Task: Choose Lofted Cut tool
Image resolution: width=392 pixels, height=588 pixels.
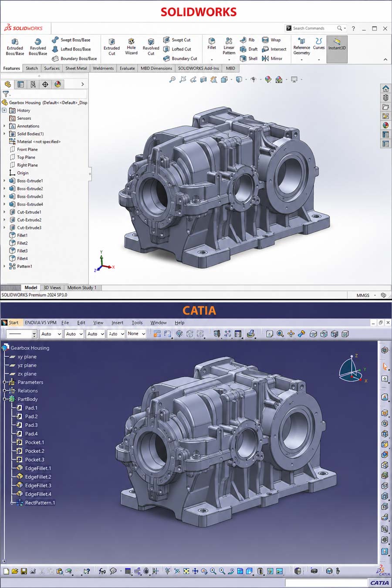Action: (177, 49)
